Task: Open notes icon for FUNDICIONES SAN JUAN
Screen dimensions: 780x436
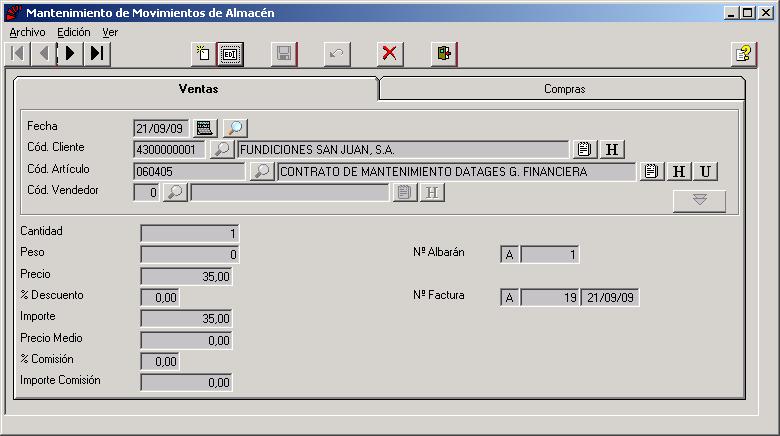Action: 585,149
